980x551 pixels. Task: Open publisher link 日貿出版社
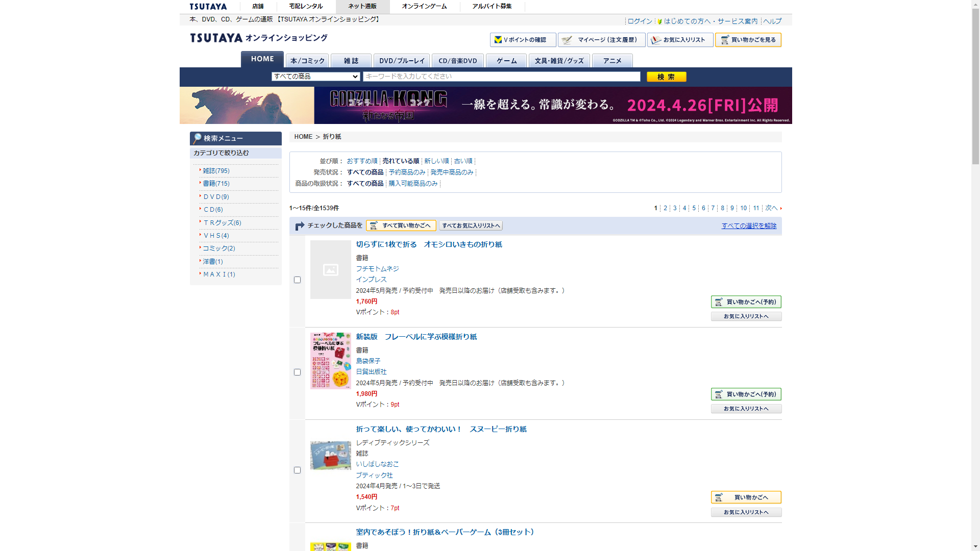(371, 372)
